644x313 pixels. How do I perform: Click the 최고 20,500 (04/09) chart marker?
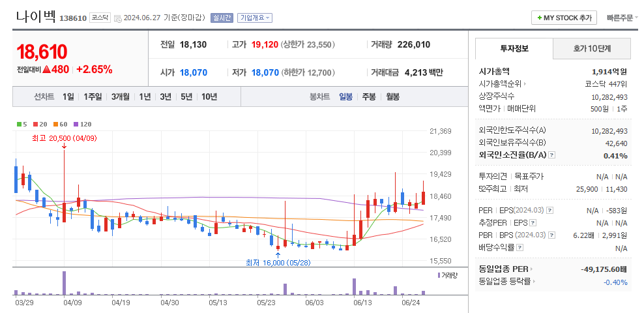[x=64, y=138]
